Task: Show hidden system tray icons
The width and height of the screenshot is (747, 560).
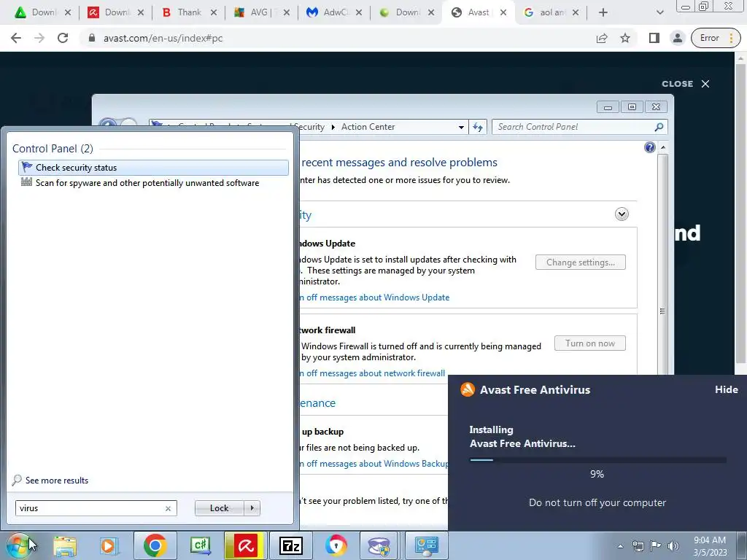Action: 620,546
